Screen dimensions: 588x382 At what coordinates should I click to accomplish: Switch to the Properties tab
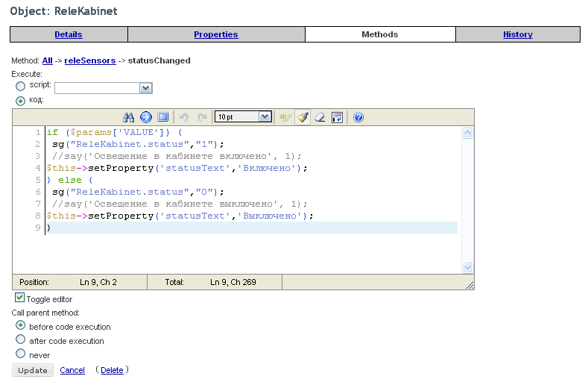point(216,34)
